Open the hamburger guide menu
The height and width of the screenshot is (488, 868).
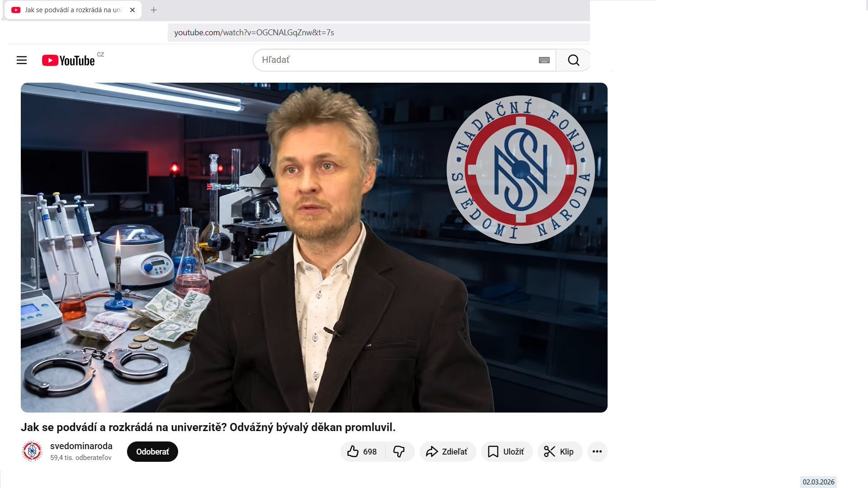[22, 60]
